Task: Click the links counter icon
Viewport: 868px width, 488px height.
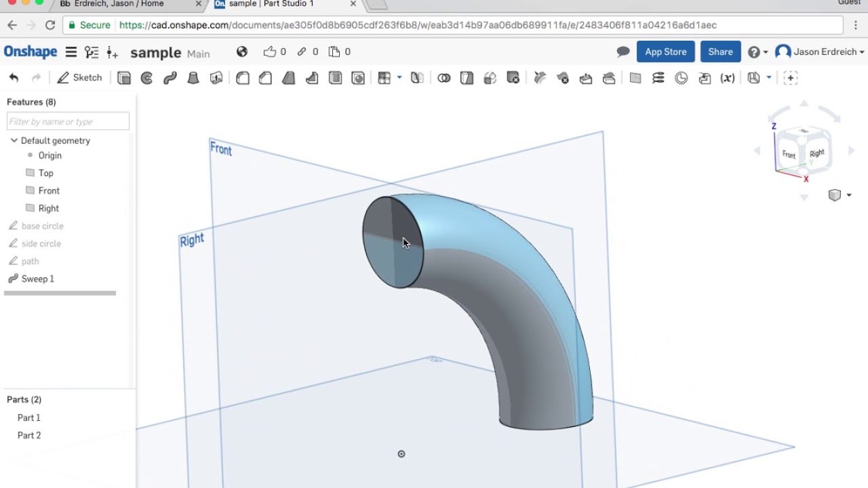Action: pyautogui.click(x=307, y=52)
